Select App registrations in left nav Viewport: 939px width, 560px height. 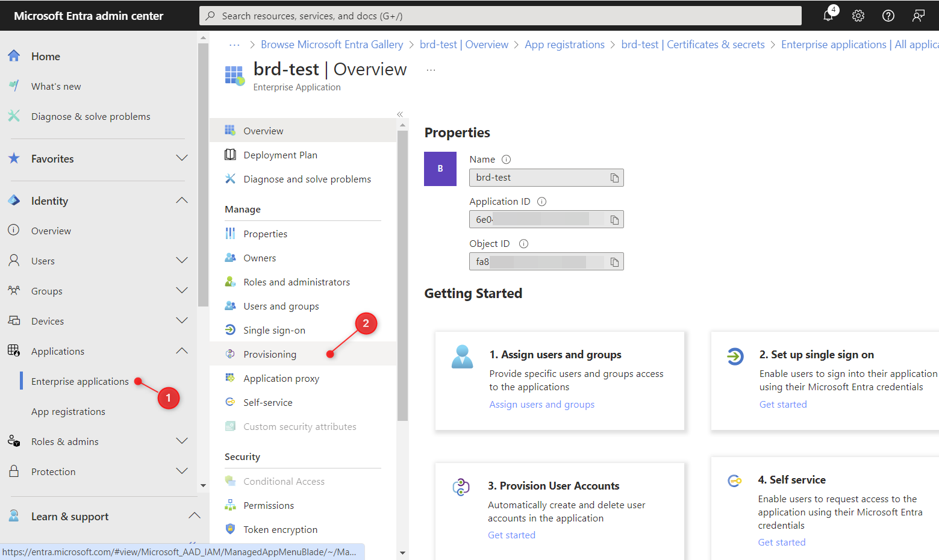tap(68, 411)
